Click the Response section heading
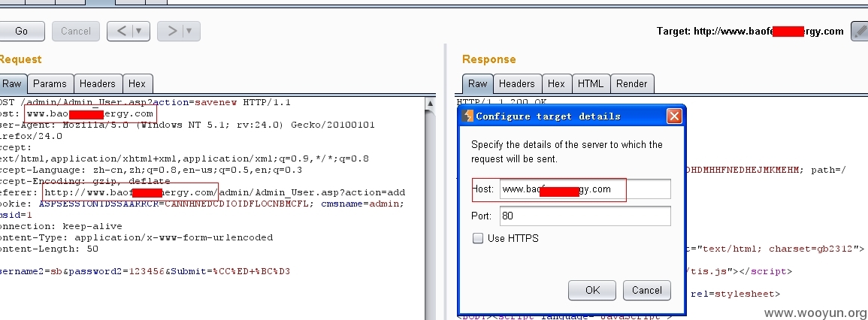The width and height of the screenshot is (868, 320). (488, 59)
